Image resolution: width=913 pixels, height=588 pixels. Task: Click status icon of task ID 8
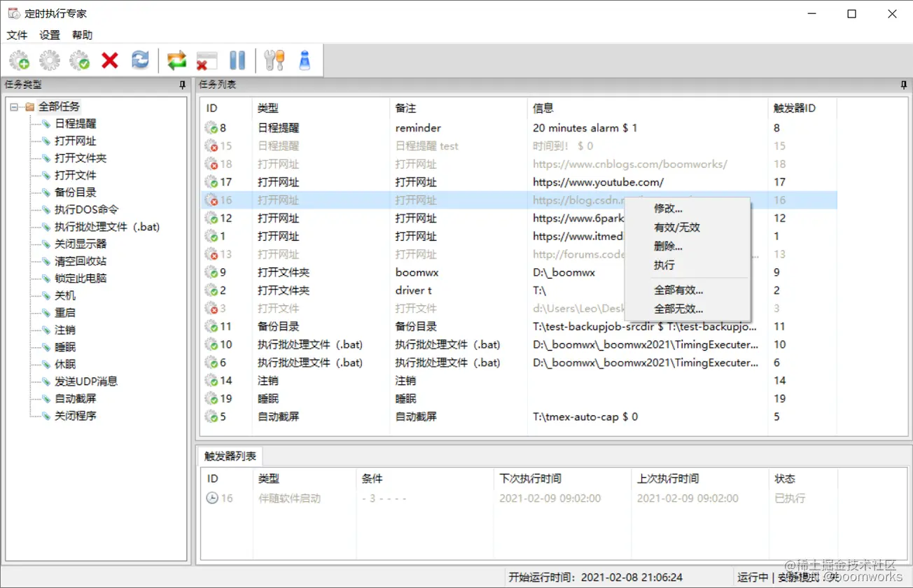point(211,128)
